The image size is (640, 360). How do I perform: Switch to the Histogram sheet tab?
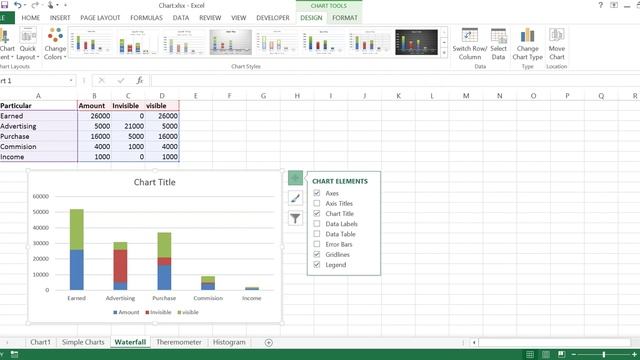pos(229,342)
